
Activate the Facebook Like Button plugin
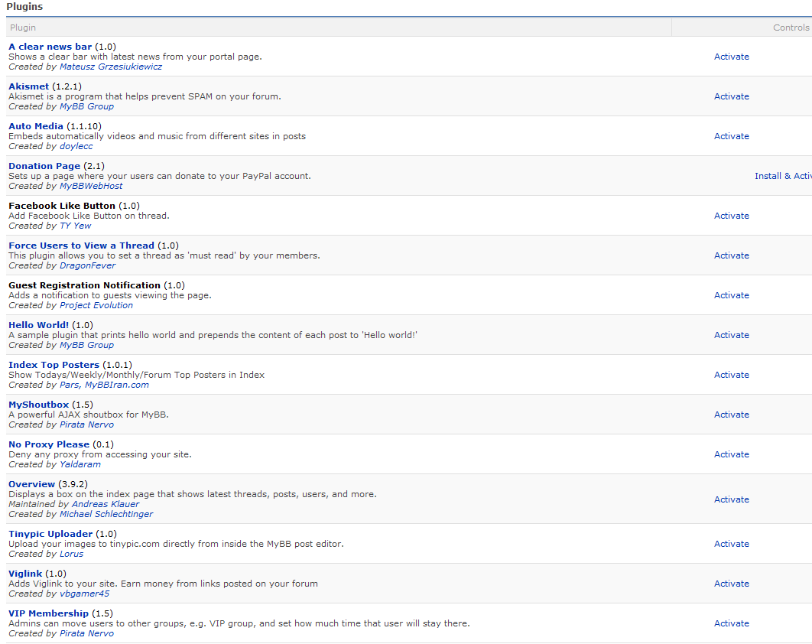pyautogui.click(x=731, y=216)
